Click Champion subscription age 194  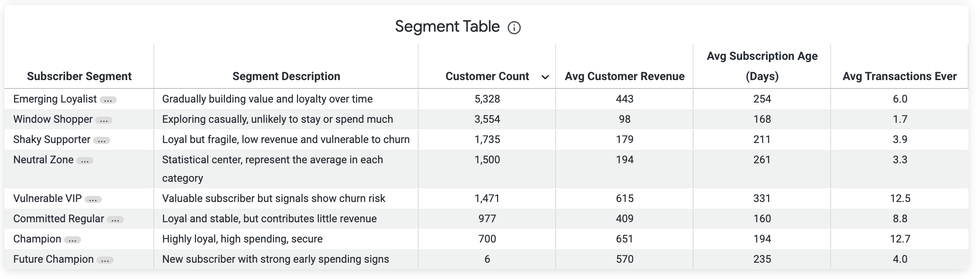[762, 239]
